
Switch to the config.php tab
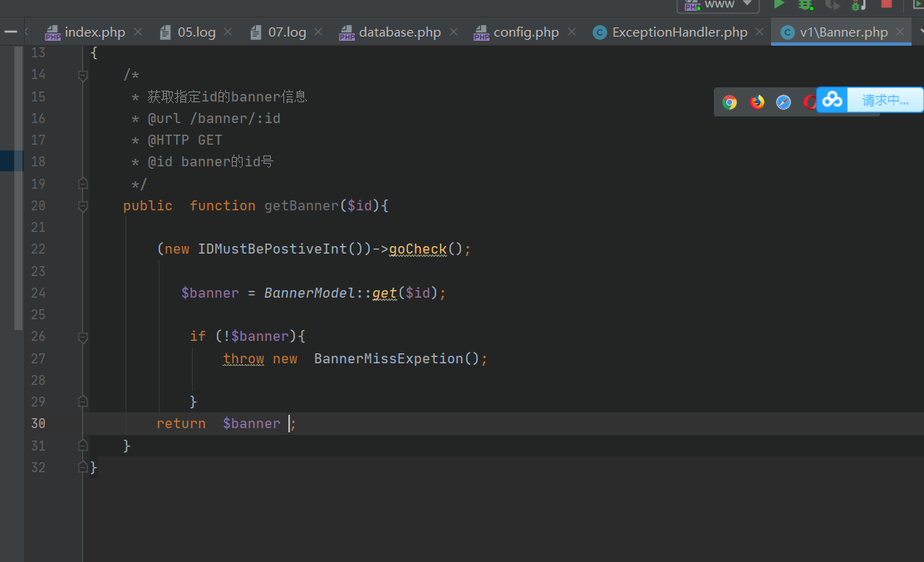point(526,32)
